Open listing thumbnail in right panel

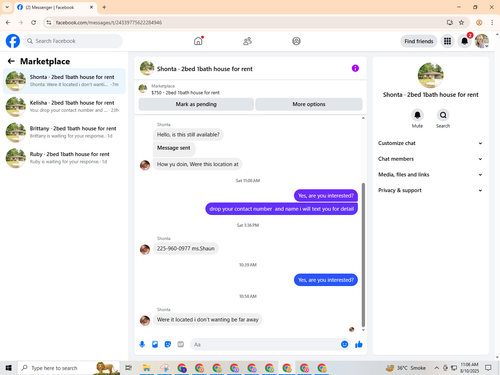coord(430,75)
